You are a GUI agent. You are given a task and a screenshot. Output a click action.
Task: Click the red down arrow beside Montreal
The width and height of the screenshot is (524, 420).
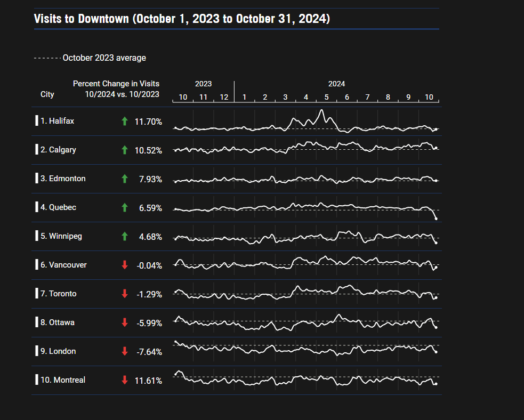tap(125, 381)
